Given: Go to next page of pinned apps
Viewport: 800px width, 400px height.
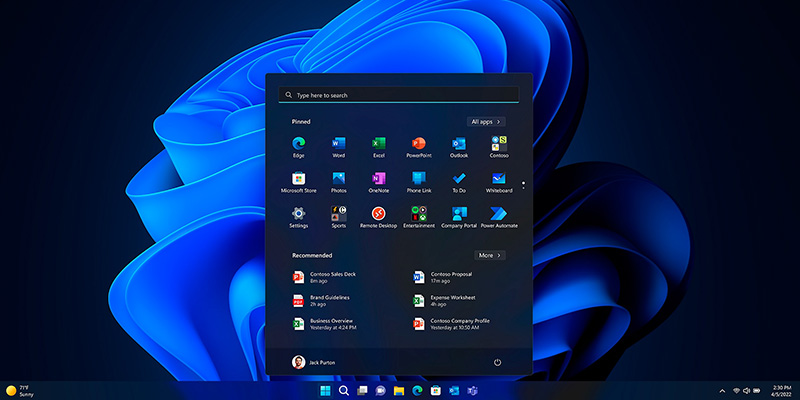Looking at the screenshot, I should click(523, 186).
